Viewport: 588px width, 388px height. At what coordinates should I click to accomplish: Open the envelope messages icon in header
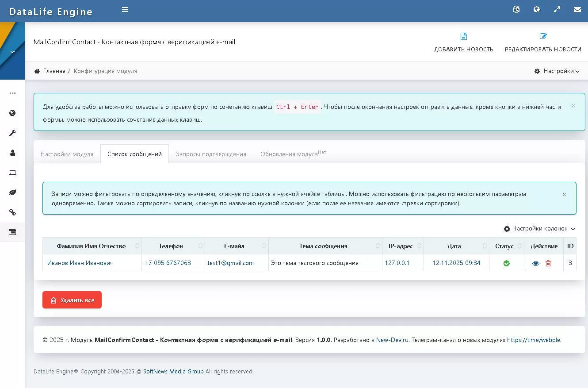(x=577, y=10)
